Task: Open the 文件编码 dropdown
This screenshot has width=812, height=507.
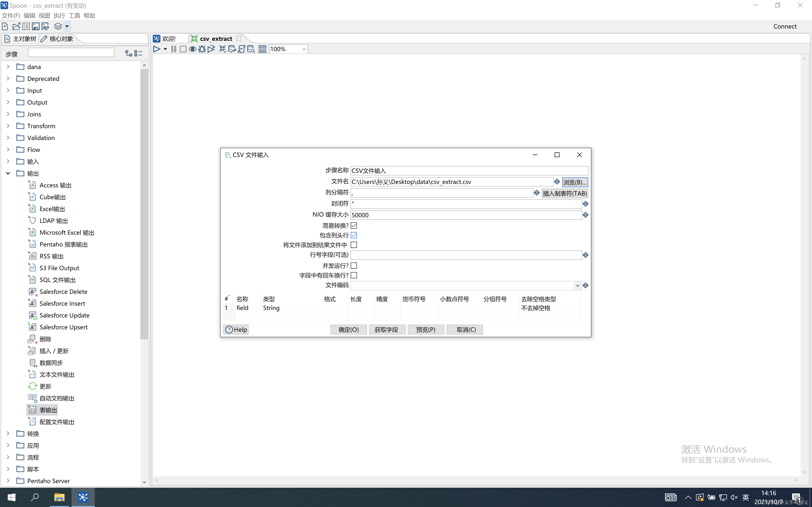Action: tap(577, 285)
